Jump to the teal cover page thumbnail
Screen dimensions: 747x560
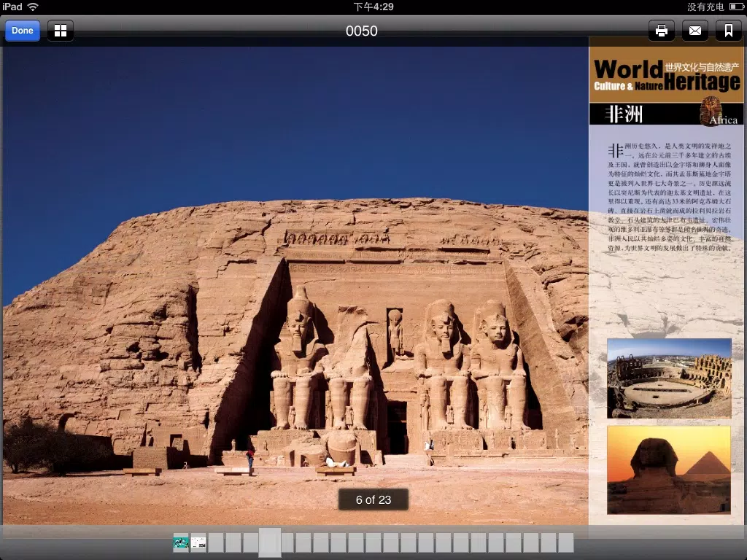pos(181,542)
